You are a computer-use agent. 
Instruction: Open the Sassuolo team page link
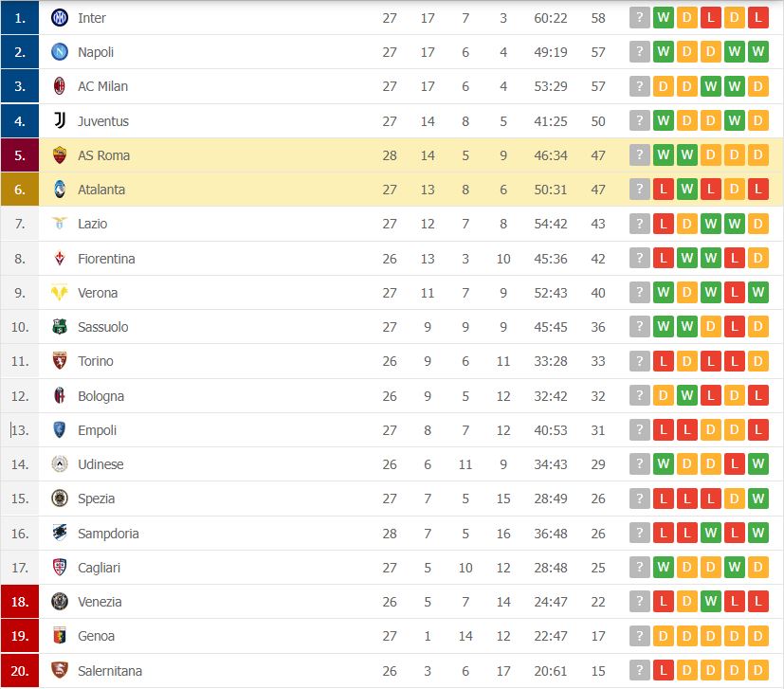(x=102, y=327)
